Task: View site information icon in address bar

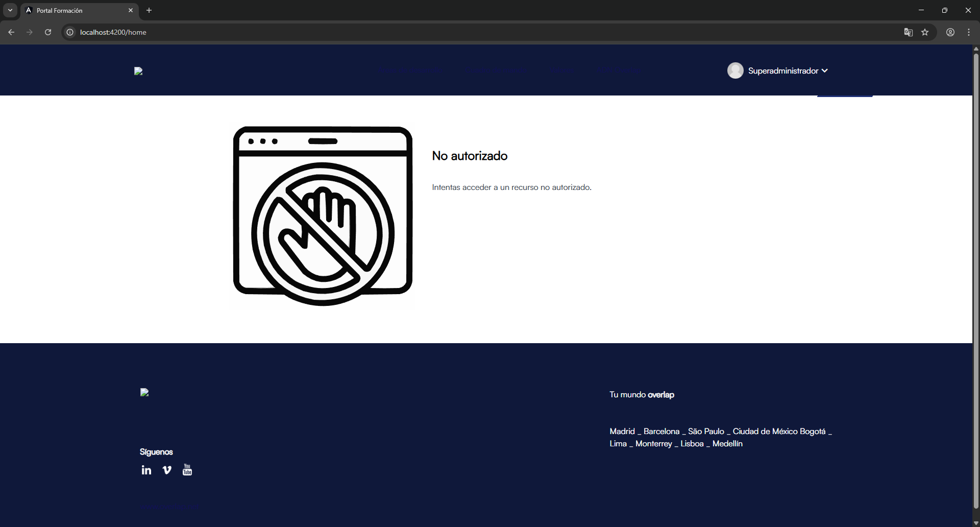Action: point(70,32)
